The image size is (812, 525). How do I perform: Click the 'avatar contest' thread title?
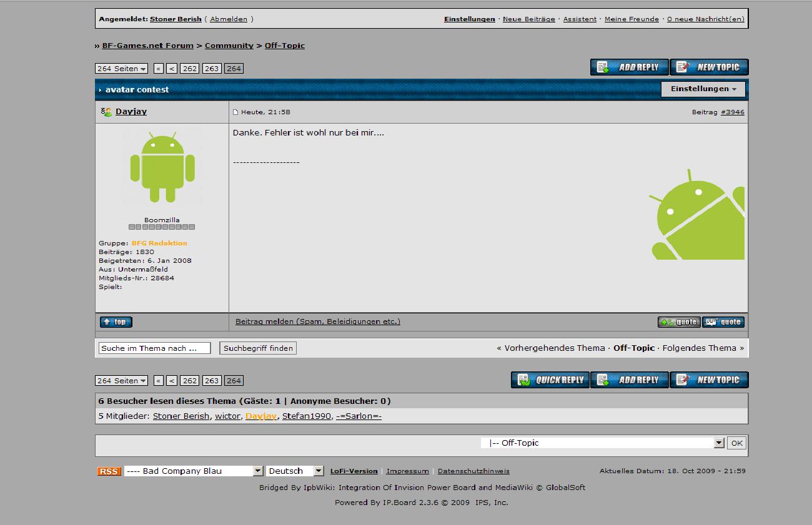click(137, 90)
